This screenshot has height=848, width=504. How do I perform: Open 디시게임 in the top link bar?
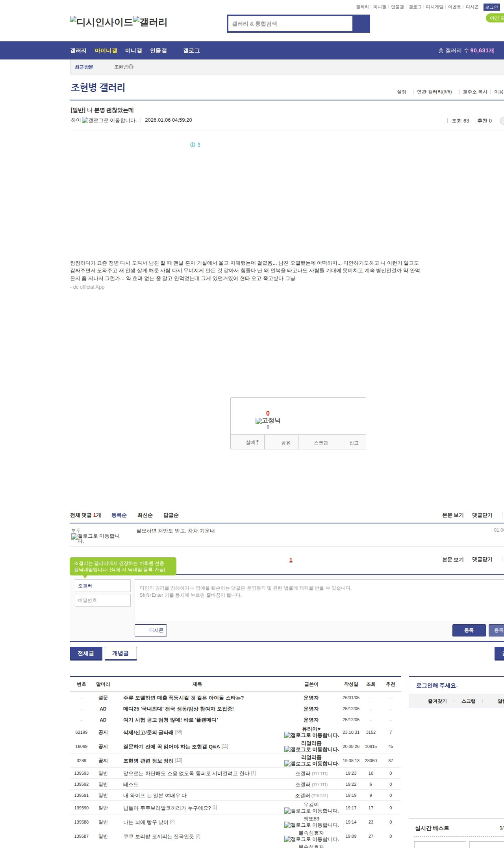(435, 7)
